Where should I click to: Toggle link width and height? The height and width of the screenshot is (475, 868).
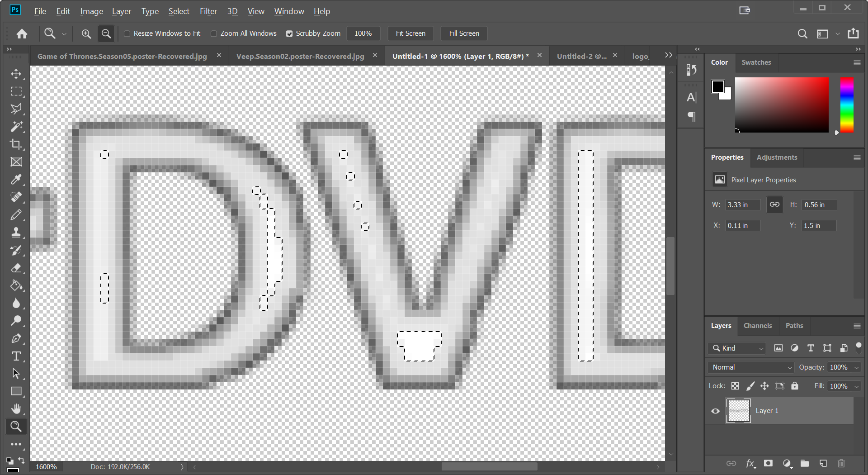774,204
